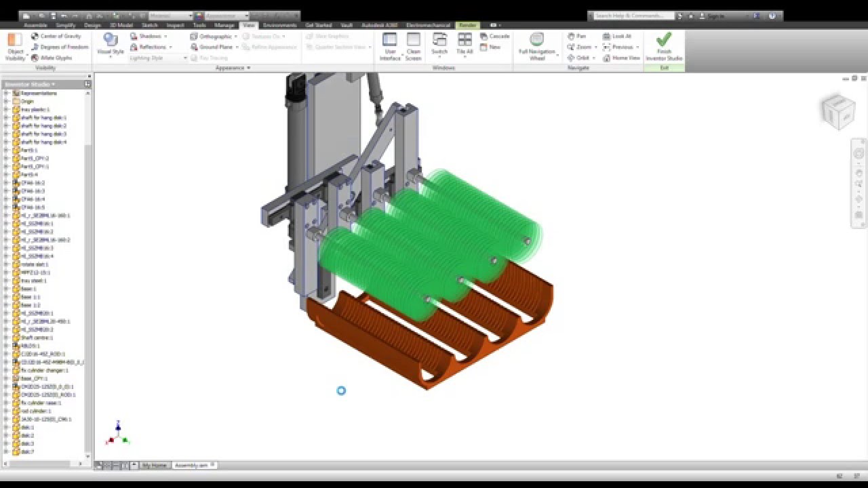Select the Zoom tool
The height and width of the screenshot is (488, 868).
[x=579, y=47]
